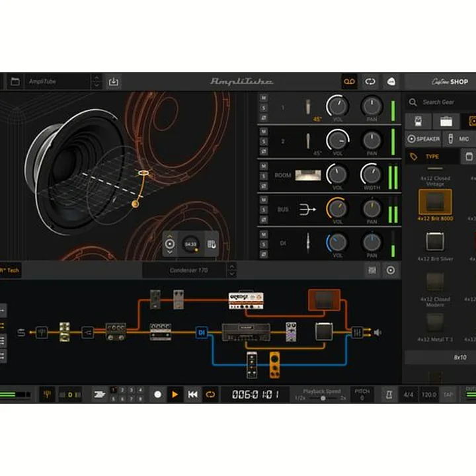Viewport: 476px width, 476px height.
Task: Click the cabinet filter icon beside TYPE
Action: tap(469, 157)
